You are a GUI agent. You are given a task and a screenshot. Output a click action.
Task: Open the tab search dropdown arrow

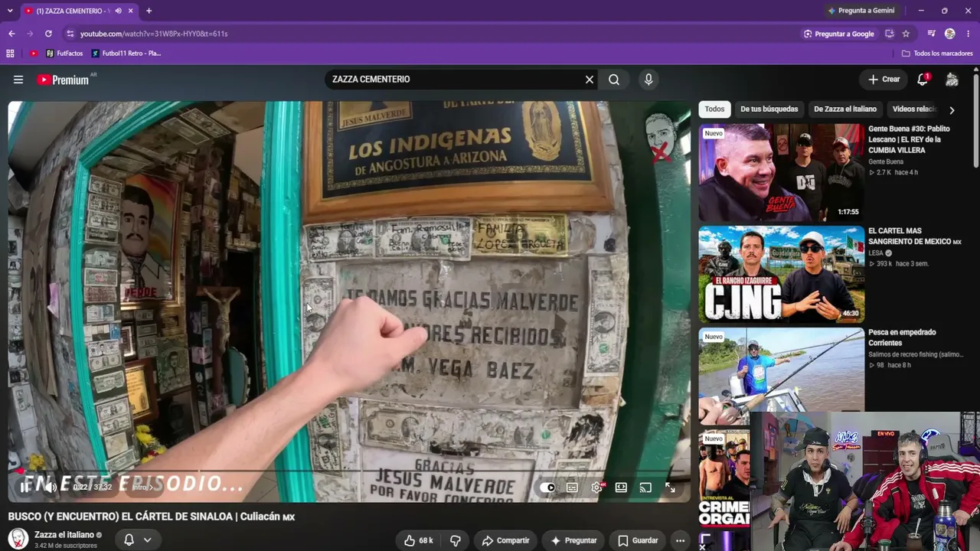pyautogui.click(x=9, y=11)
